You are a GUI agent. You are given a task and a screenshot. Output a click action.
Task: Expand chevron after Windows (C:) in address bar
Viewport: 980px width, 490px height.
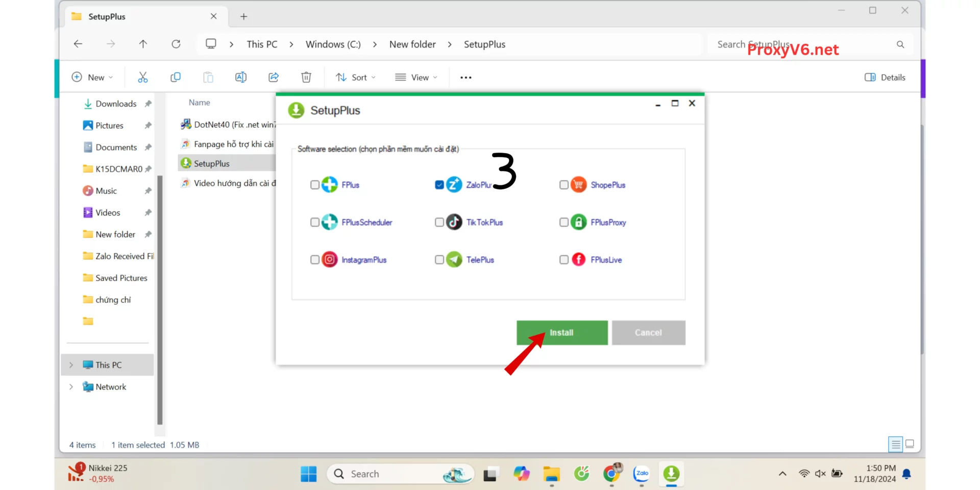tap(375, 44)
